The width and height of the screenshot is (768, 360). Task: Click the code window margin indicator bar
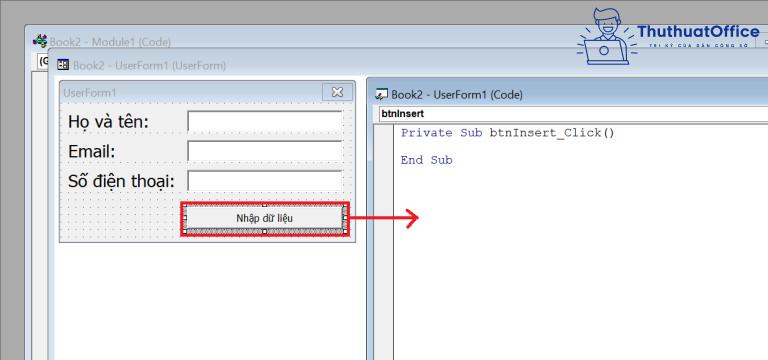click(384, 242)
